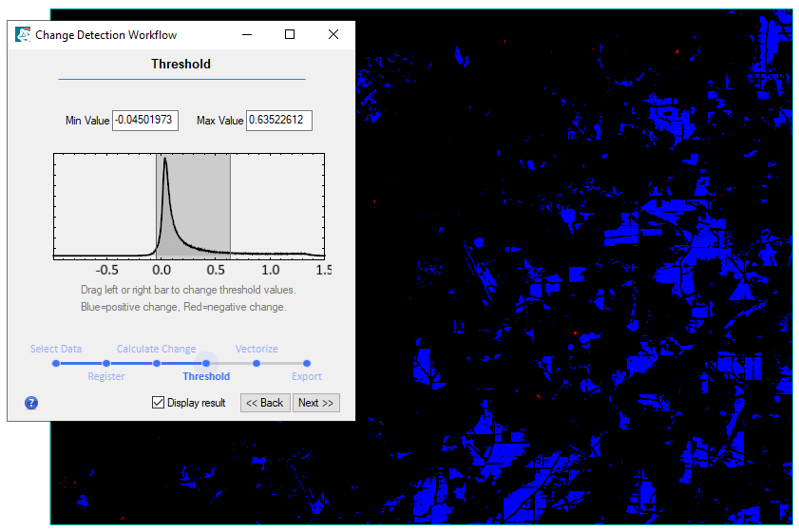
Task: Click the right threshold bar on histogram
Action: [x=230, y=206]
